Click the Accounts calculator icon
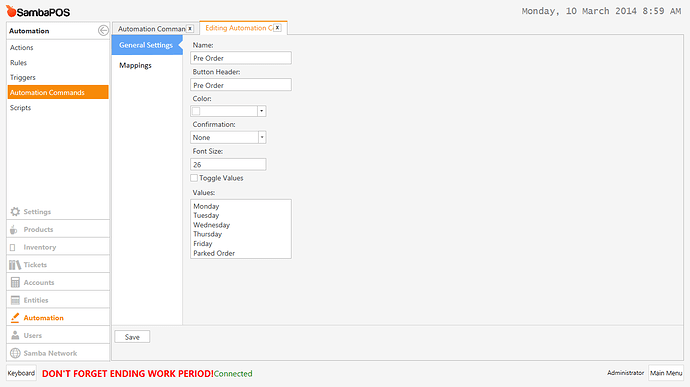 15,282
